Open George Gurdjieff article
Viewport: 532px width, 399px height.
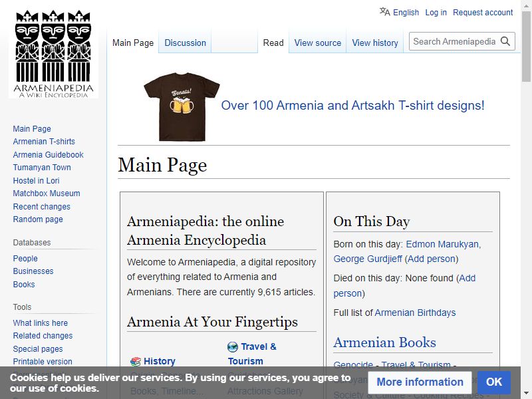tap(368, 259)
